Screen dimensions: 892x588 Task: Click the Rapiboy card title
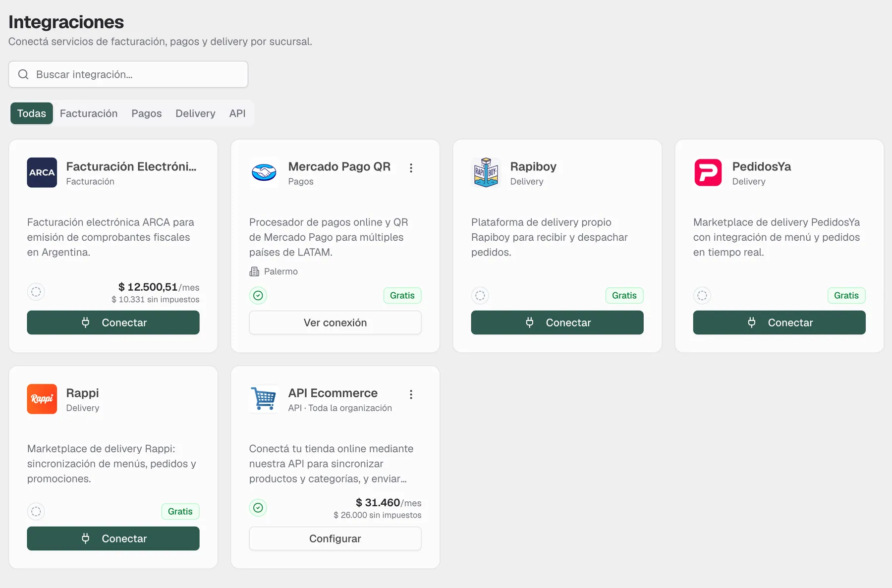(533, 166)
